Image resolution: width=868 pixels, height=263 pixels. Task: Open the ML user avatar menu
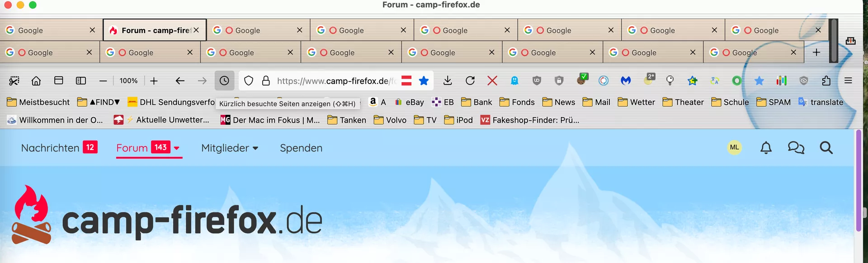(x=734, y=147)
